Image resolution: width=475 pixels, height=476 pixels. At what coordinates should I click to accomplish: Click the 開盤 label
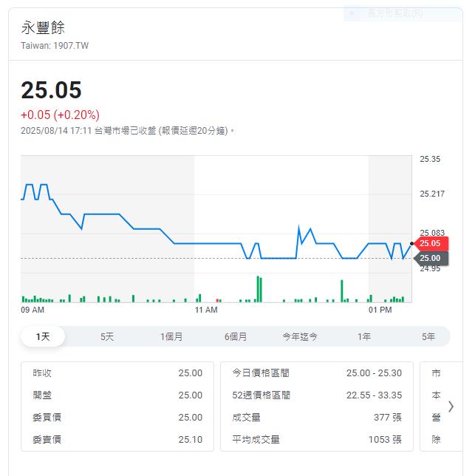point(42,395)
